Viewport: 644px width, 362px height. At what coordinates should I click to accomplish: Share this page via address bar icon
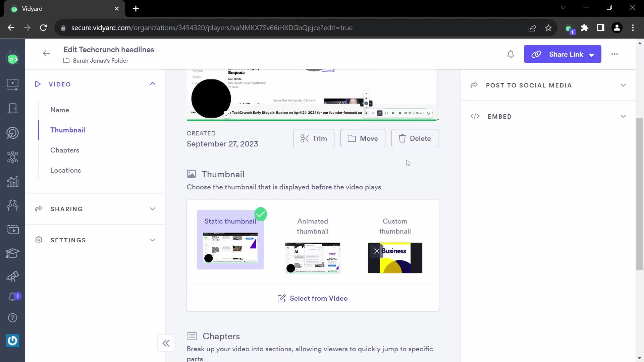(x=532, y=28)
